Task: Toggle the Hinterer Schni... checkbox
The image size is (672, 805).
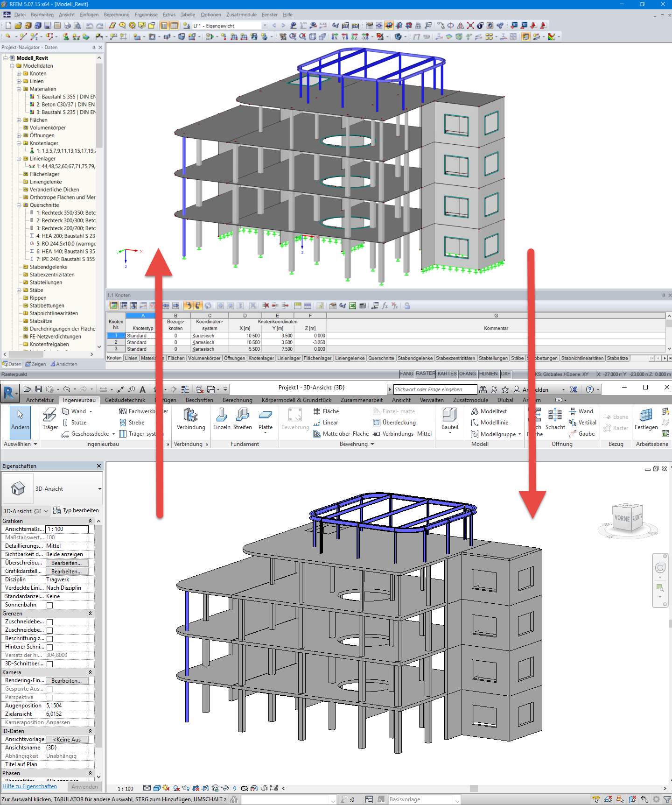Action: pyautogui.click(x=49, y=647)
